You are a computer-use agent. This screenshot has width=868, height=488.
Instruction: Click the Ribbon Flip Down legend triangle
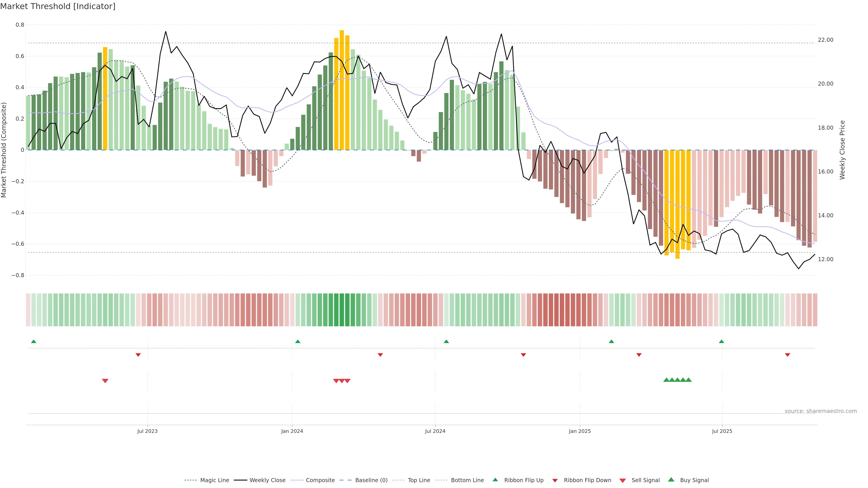coord(555,481)
